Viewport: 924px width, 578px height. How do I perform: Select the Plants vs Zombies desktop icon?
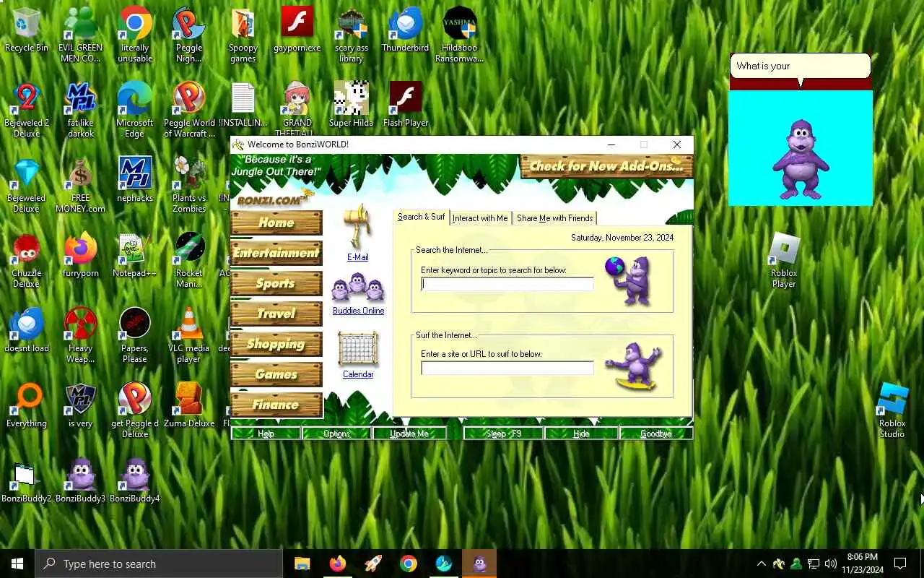(189, 184)
